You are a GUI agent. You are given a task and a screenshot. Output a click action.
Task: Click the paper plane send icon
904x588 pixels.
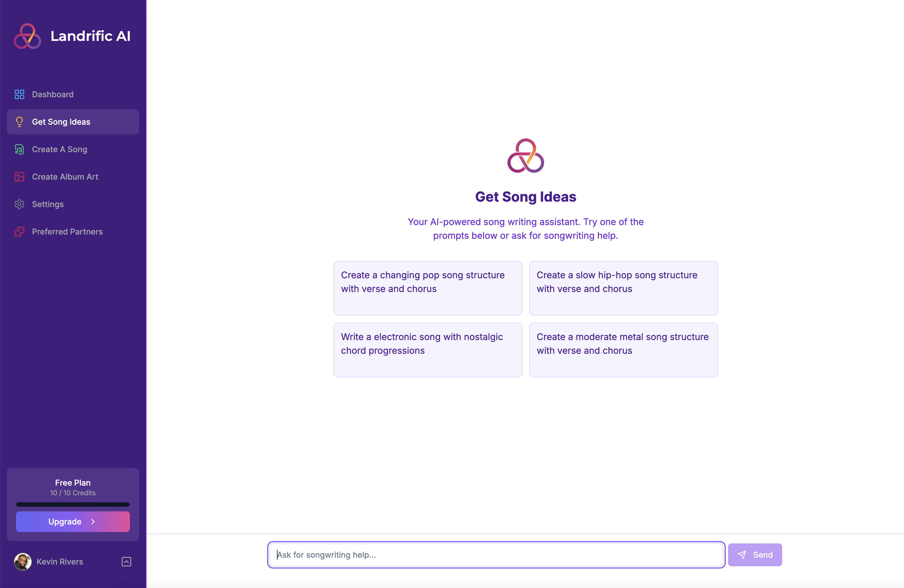click(x=742, y=555)
